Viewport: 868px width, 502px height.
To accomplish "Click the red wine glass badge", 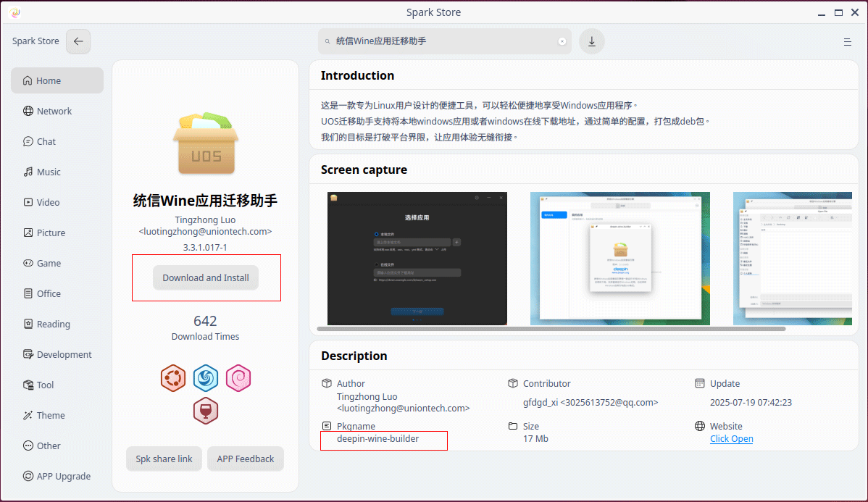I will click(205, 411).
